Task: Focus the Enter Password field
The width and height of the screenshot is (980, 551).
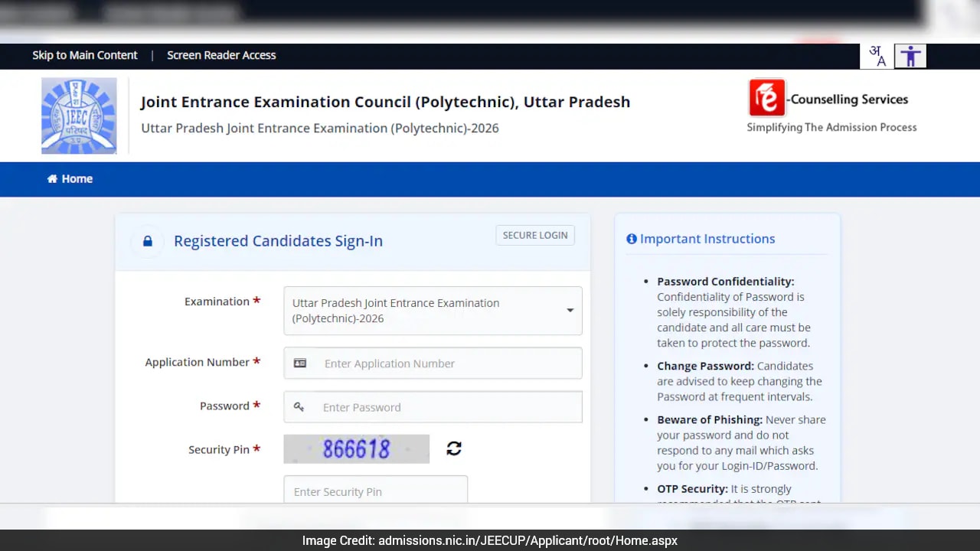Action: click(433, 407)
